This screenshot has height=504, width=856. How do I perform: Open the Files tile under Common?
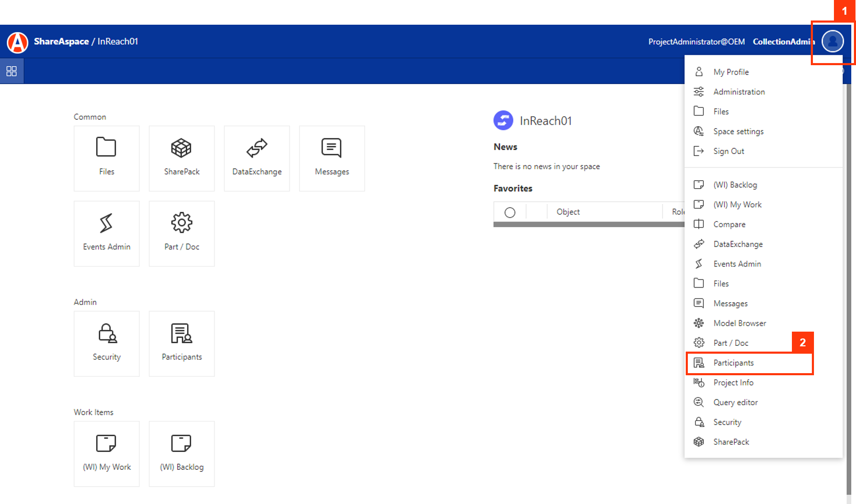tap(106, 158)
